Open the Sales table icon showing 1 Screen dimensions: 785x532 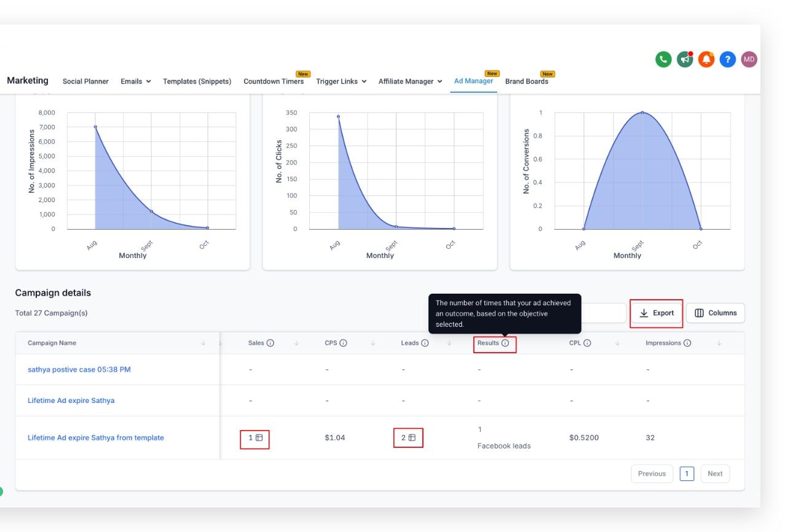pyautogui.click(x=259, y=438)
